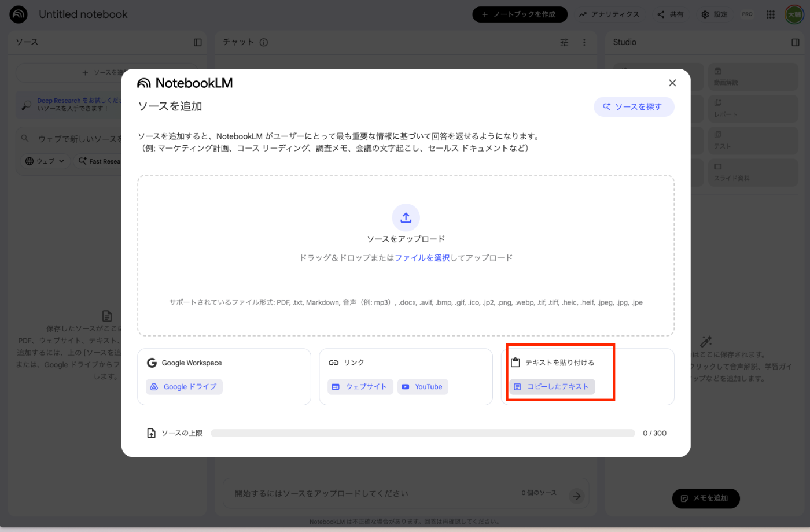The height and width of the screenshot is (532, 810).
Task: Open the Google apps grid icon
Action: tap(771, 14)
